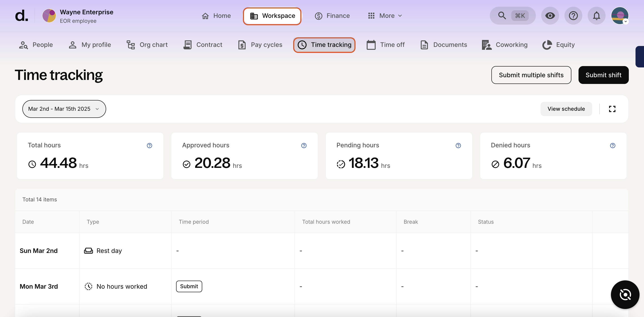644x317 pixels.
Task: Click the Rest day sofa icon
Action: [x=88, y=251]
